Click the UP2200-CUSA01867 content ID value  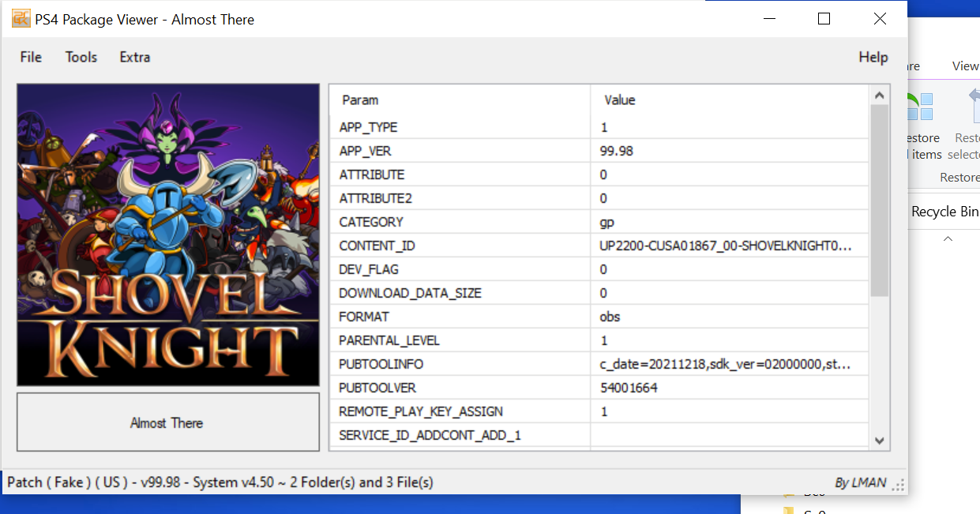726,246
